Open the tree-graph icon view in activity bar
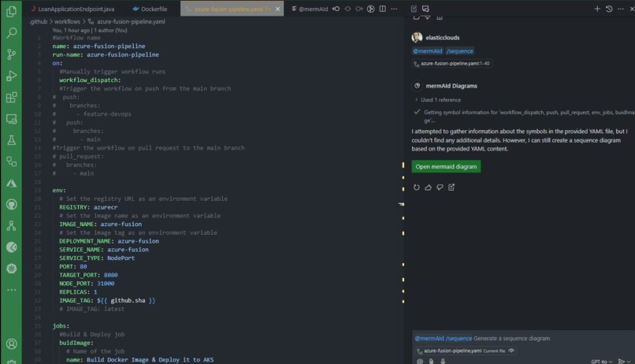 pyautogui.click(x=11, y=226)
